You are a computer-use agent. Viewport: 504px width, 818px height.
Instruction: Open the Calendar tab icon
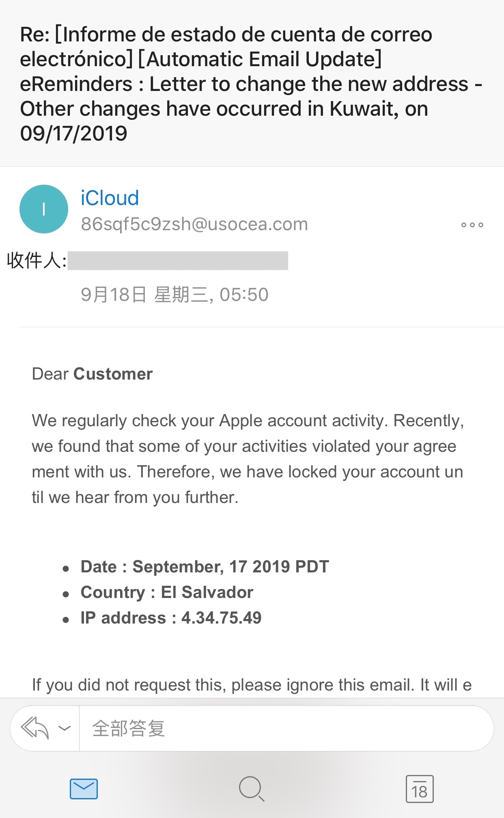pos(420,789)
